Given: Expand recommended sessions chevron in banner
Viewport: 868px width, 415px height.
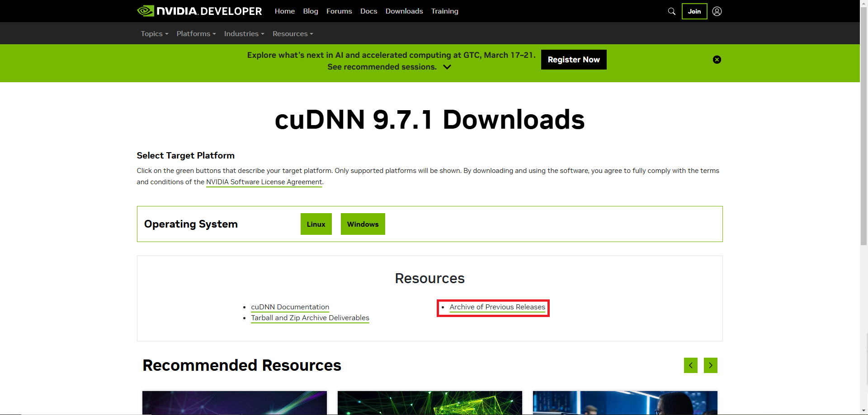Looking at the screenshot, I should pos(447,67).
